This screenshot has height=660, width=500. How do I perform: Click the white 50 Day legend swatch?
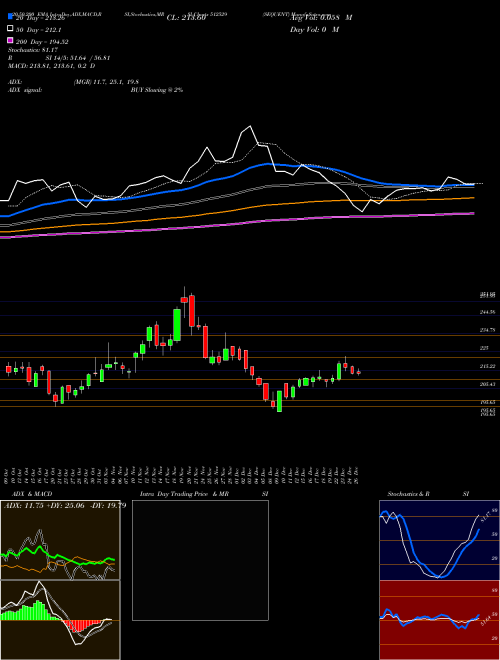point(10,29)
